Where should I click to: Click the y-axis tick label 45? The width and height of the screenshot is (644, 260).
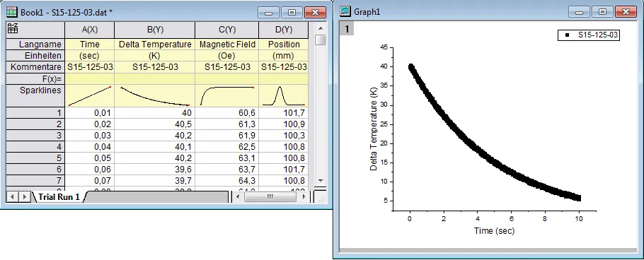(x=384, y=47)
